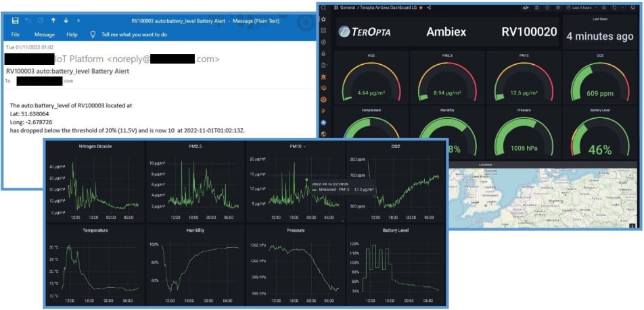Screen dimensions: 644x310
Task: Click the Nitrogen Dioxide graph panel title
Action: pyautogui.click(x=95, y=146)
